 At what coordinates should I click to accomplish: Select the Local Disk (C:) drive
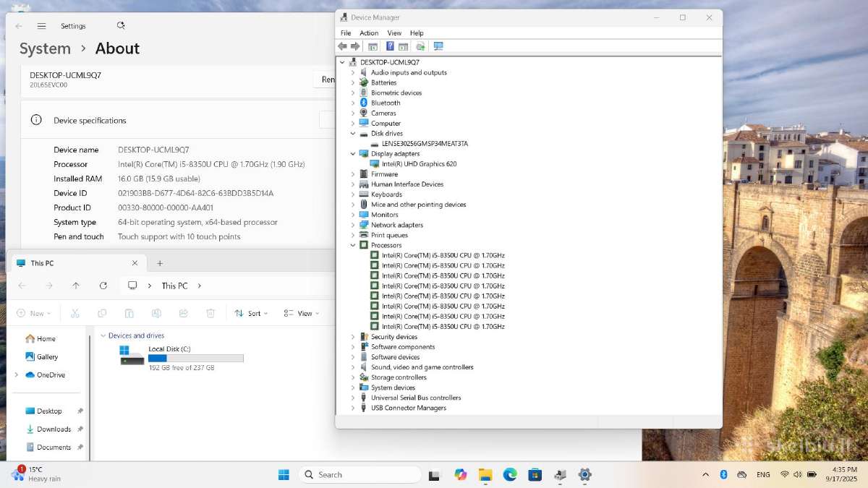(182, 357)
